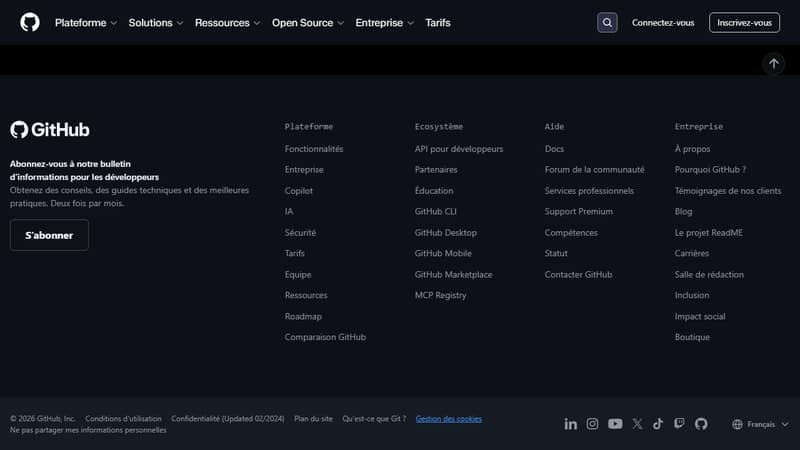Click the GitHub Octocat logo in header
Image resolution: width=800 pixels, height=450 pixels.
tap(30, 22)
